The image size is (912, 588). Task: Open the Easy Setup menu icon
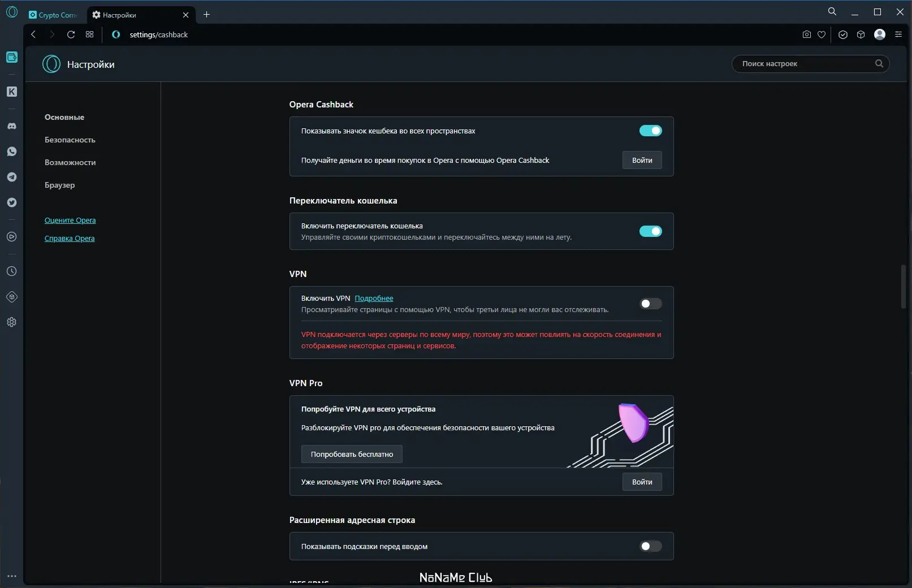[x=898, y=34]
